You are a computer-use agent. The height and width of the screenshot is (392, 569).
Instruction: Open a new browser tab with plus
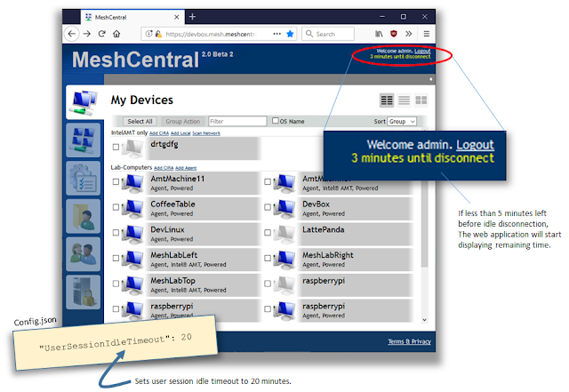193,17
